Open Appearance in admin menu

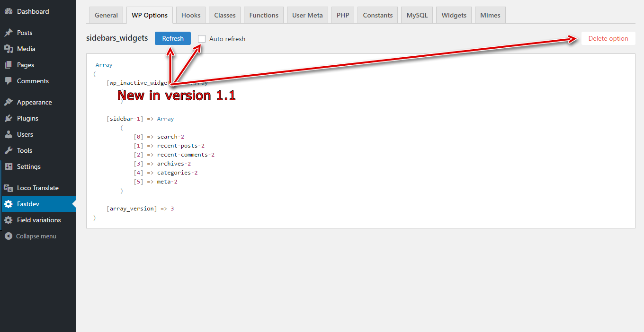click(x=35, y=102)
